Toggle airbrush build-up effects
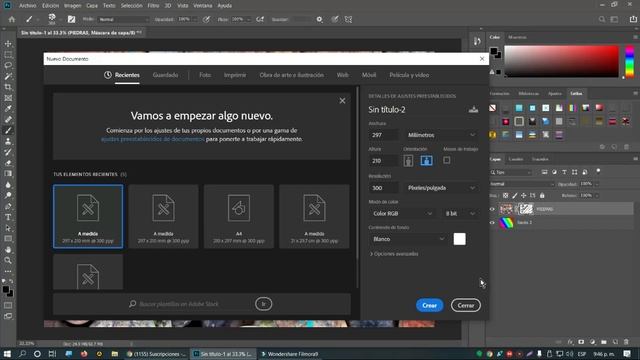 coord(260,19)
